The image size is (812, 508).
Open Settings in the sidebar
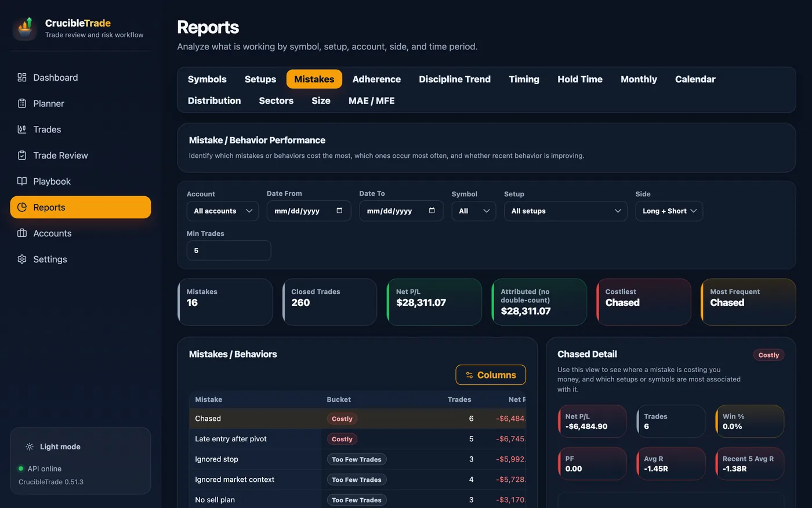click(x=81, y=259)
